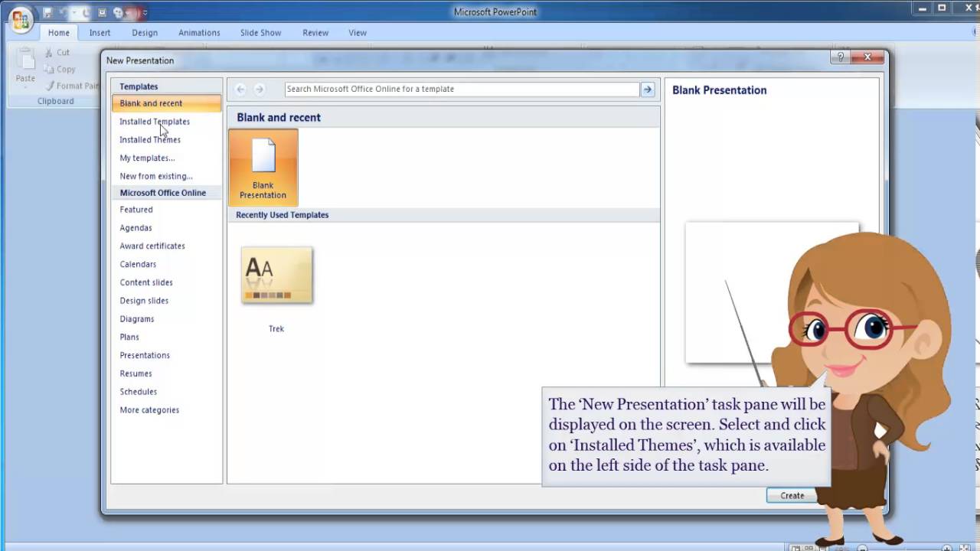Click the blank slide preview image
The height and width of the screenshot is (551, 980).
click(x=772, y=292)
